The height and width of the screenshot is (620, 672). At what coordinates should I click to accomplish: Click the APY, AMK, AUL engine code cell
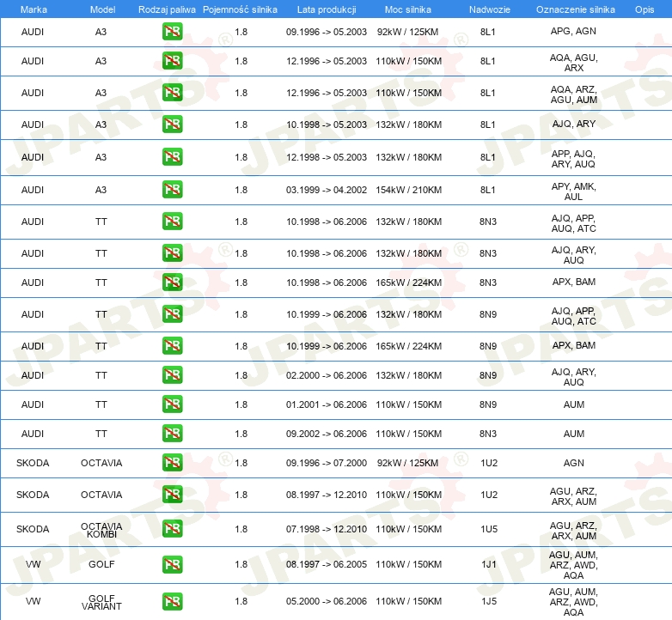pos(573,191)
